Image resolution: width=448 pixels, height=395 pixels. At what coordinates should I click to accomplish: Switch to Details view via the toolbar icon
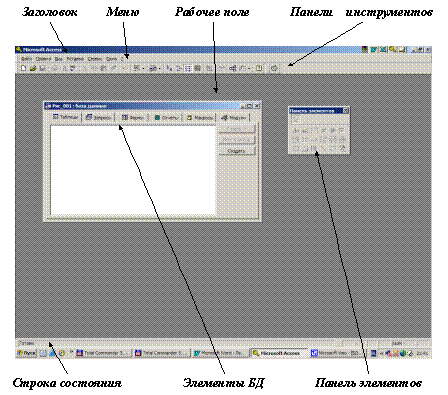pyautogui.click(x=198, y=69)
